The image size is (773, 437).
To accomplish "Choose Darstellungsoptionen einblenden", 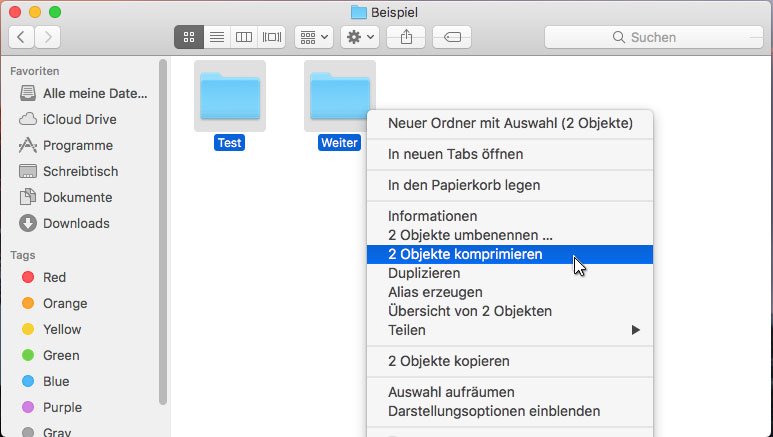I will pyautogui.click(x=510, y=411).
